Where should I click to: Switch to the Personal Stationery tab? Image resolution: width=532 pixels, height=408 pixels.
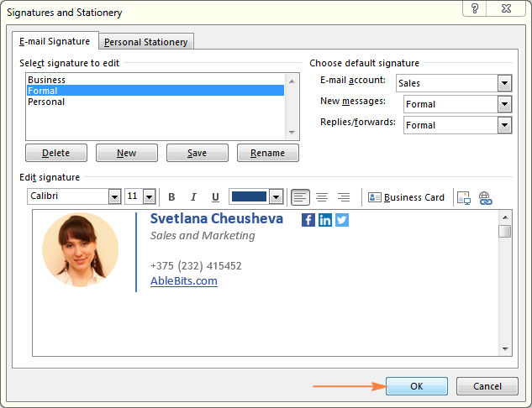[x=147, y=42]
